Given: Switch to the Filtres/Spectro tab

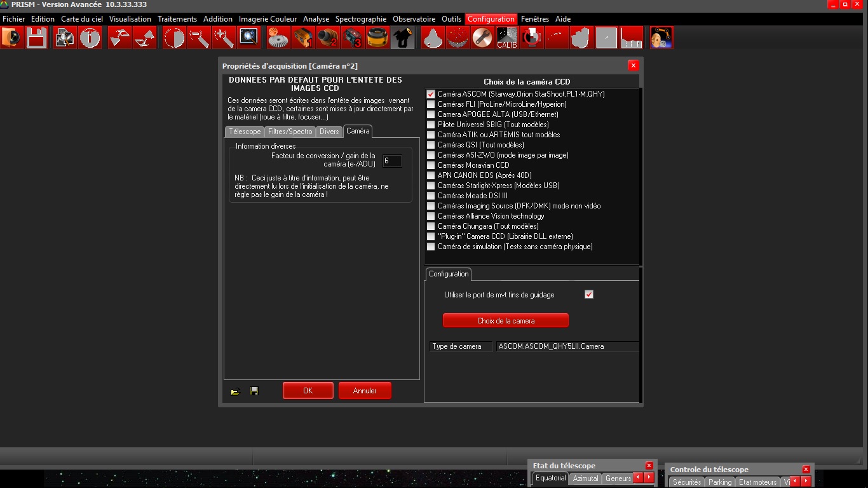Looking at the screenshot, I should [290, 132].
